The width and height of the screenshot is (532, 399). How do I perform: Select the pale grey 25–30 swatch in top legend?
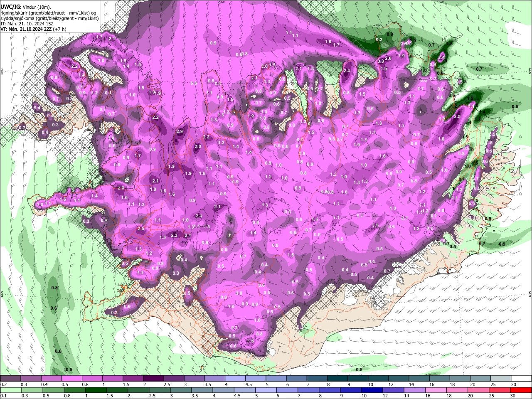[x=501, y=379]
